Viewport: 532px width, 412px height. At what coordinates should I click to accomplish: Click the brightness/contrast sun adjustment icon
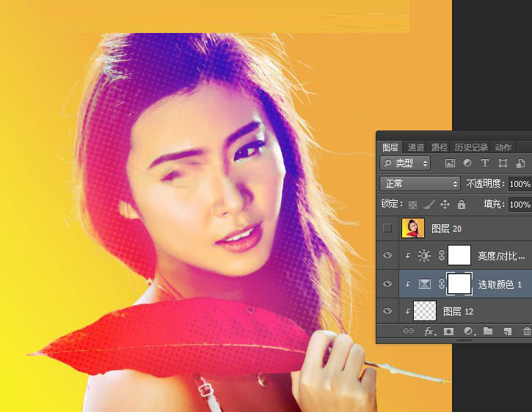pyautogui.click(x=424, y=255)
